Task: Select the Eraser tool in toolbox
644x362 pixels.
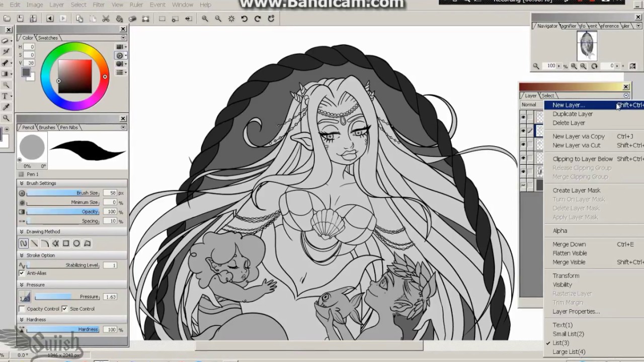Action: click(6, 41)
